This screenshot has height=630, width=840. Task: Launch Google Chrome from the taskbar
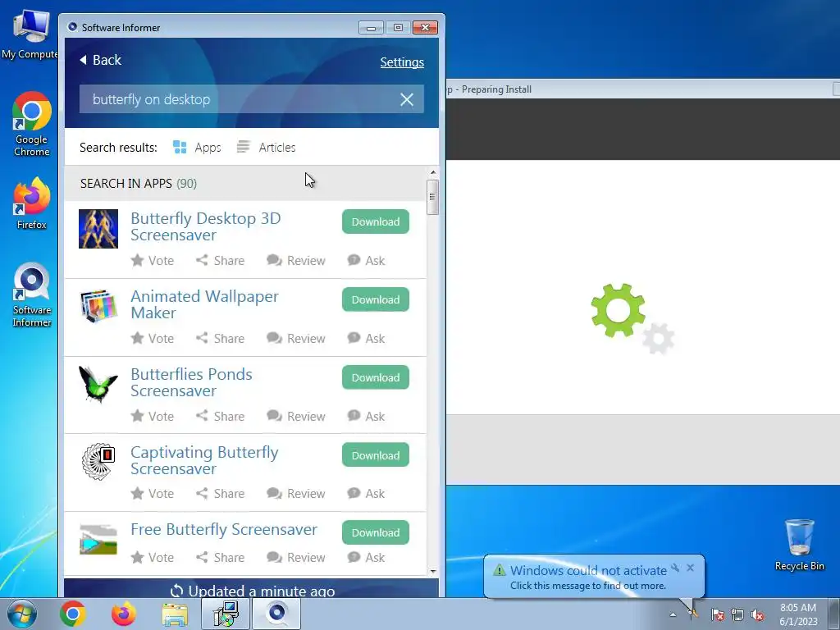click(73, 614)
